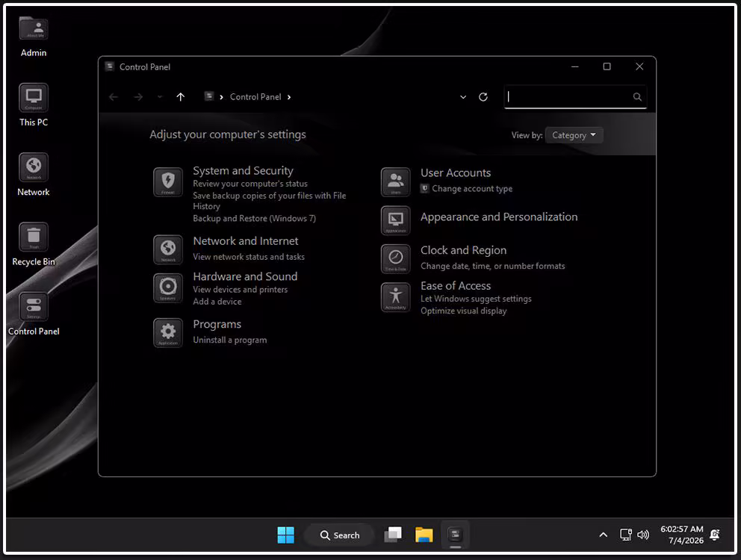Open the notification bell in system tray
Screen dimensions: 741x560
715,535
